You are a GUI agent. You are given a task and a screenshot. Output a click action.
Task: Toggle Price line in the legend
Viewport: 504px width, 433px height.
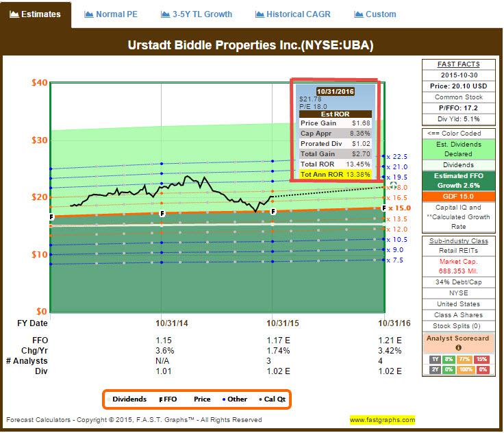(202, 399)
